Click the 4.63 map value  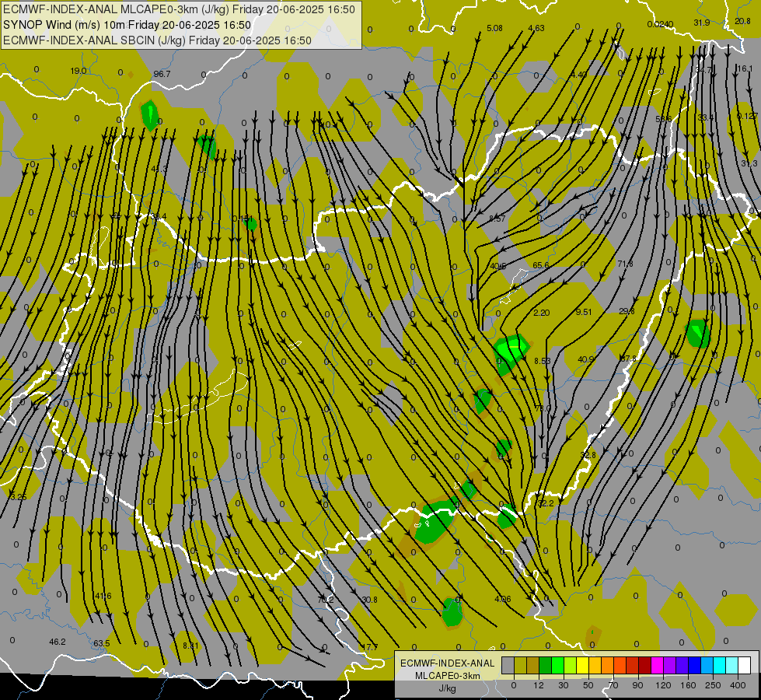tap(536, 28)
